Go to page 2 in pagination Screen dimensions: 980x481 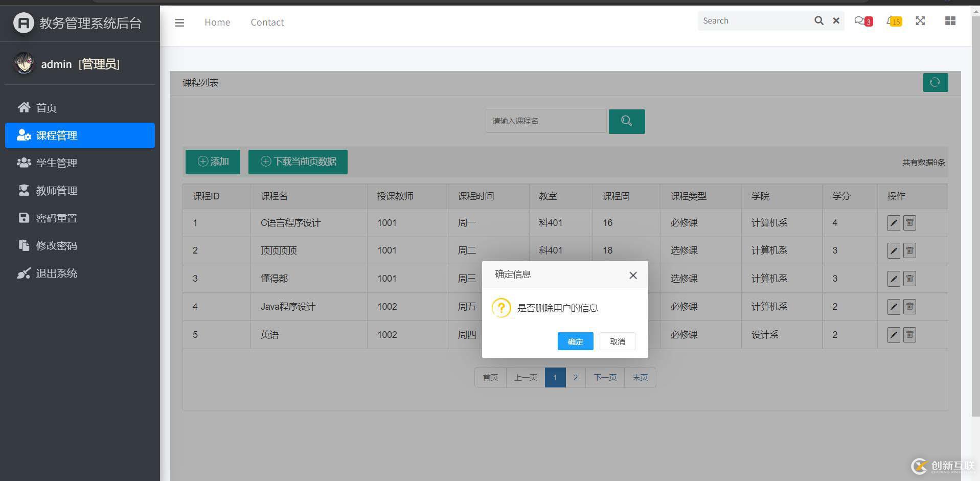point(575,378)
